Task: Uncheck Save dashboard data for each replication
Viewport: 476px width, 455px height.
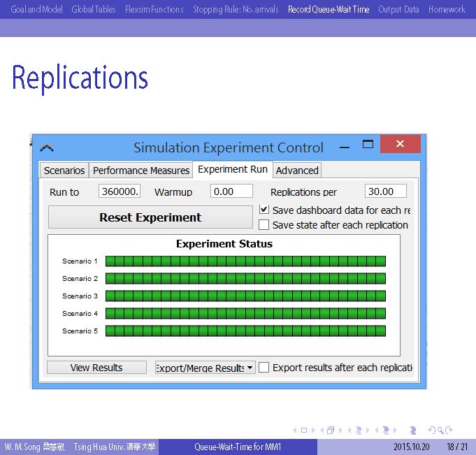Action: point(264,210)
